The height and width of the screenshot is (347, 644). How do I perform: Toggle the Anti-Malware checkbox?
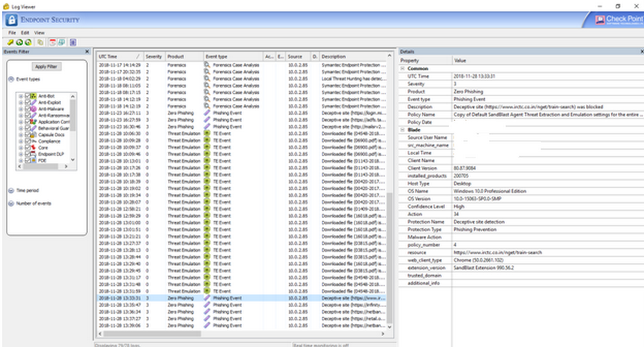(27, 109)
